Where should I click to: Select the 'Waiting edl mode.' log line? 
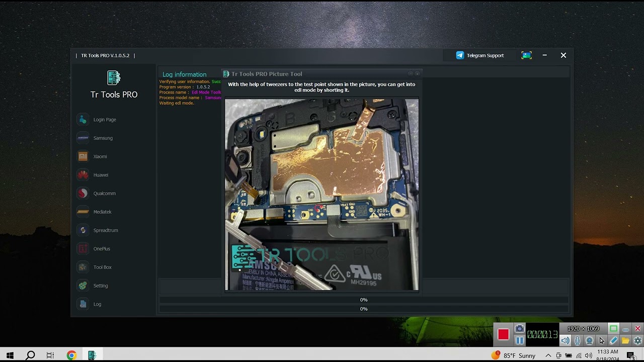coord(177,103)
